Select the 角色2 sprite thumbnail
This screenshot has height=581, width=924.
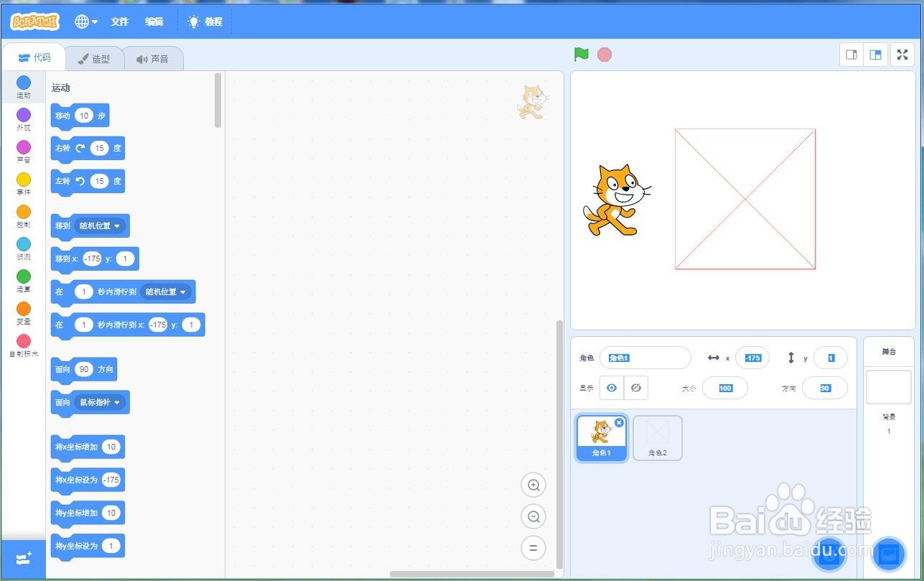pyautogui.click(x=658, y=437)
